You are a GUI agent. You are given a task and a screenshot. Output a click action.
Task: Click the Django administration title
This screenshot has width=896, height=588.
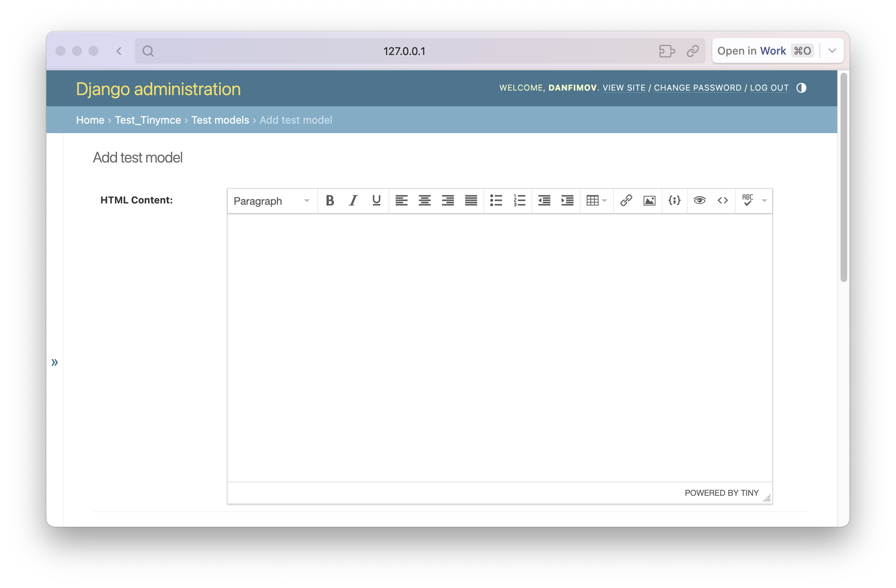[x=158, y=89]
